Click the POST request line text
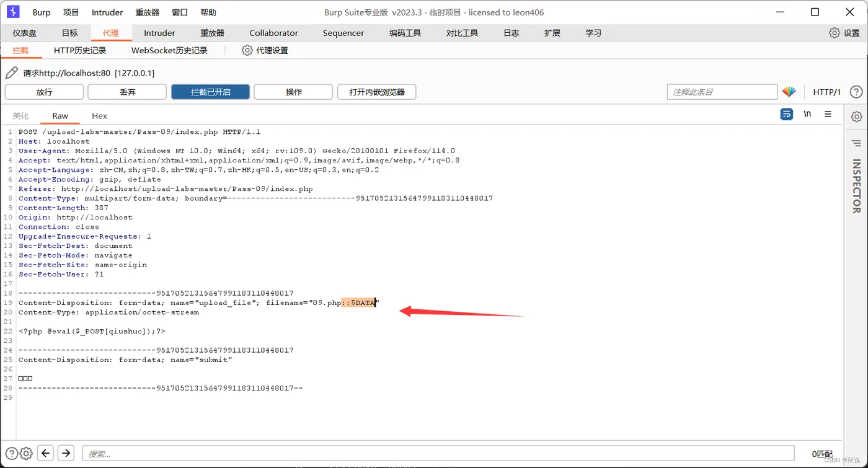The image size is (868, 468). (x=139, y=131)
